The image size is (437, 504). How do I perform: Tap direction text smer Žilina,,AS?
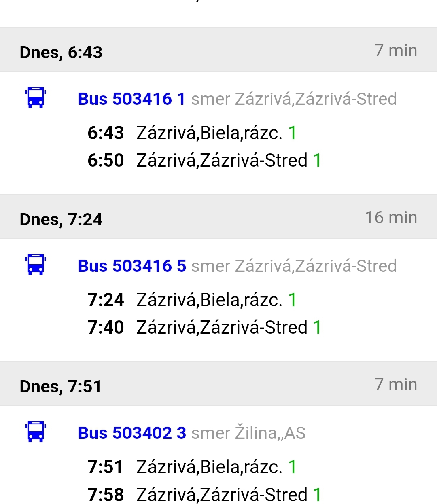click(248, 433)
